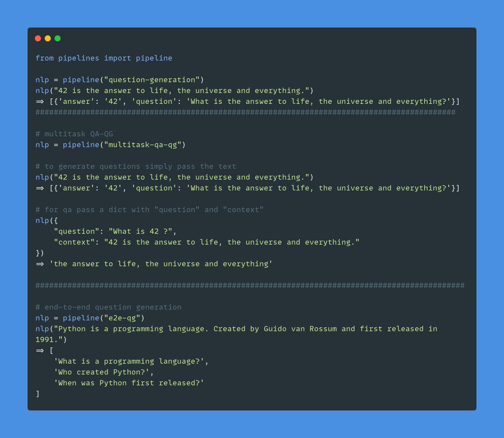Viewport: 504px width, 438px height.
Task: Click the comment '# multitask QA-QG'
Action: click(x=74, y=134)
